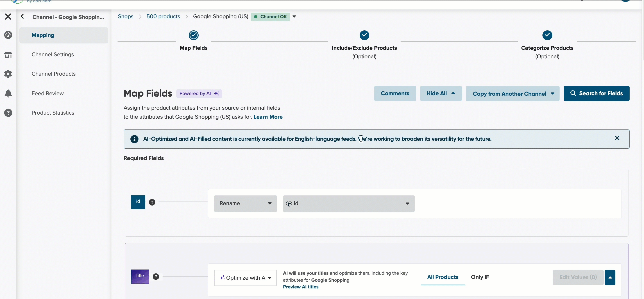This screenshot has width=644, height=299.
Task: Collapse title rule with up-arrow button
Action: pyautogui.click(x=610, y=278)
